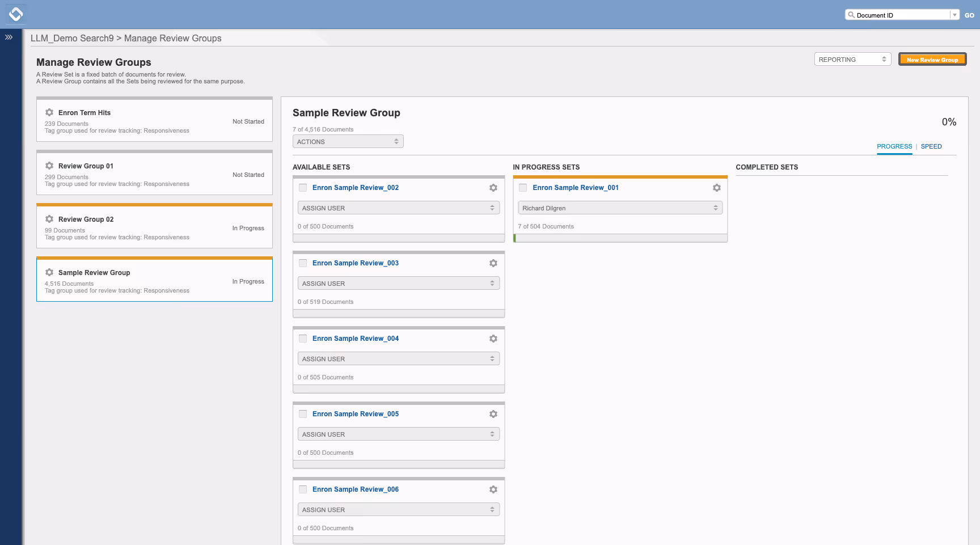Open Richard Dilgren user dropdown
Screen dimensions: 980x545
pyautogui.click(x=620, y=208)
